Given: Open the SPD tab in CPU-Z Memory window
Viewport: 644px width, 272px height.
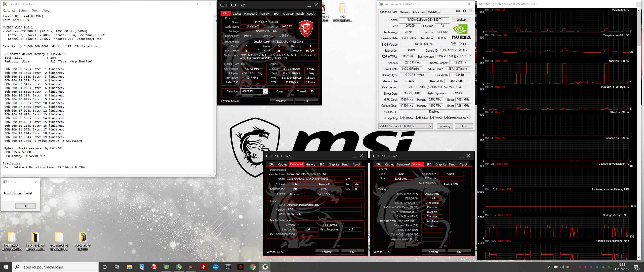Looking at the screenshot, I should point(429,164).
